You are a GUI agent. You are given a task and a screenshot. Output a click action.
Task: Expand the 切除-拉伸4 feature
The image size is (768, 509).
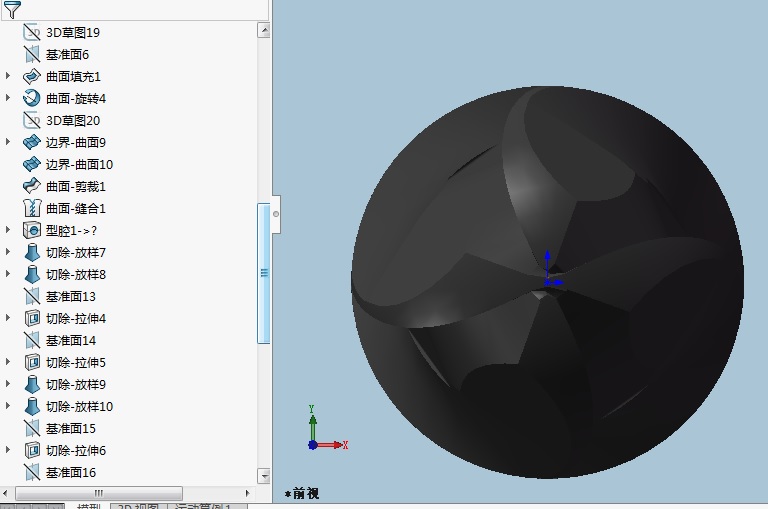(8, 318)
